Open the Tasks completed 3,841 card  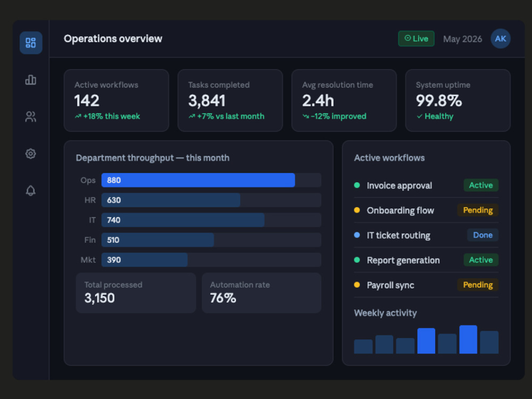click(230, 101)
